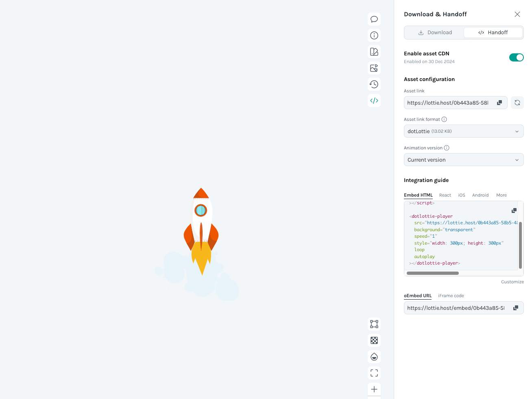Screen dimensions: 532x399
Task: Open the media preview panel
Action: pyautogui.click(x=374, y=68)
